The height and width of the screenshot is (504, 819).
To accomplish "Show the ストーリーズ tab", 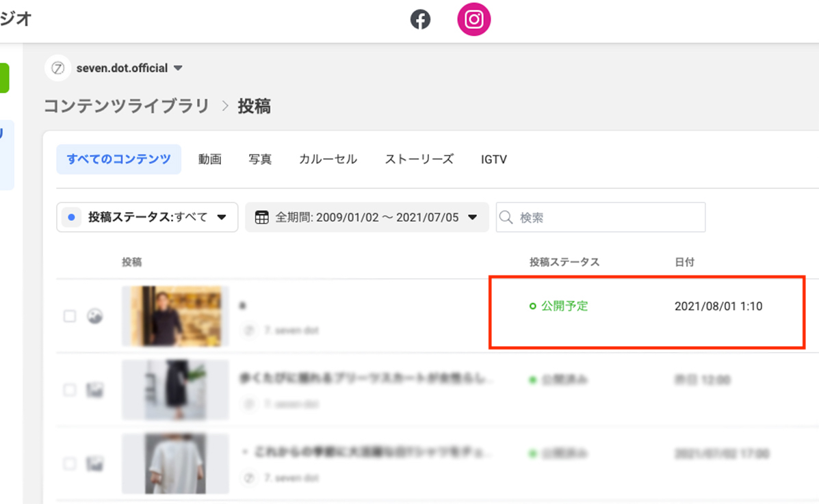I will click(x=419, y=159).
